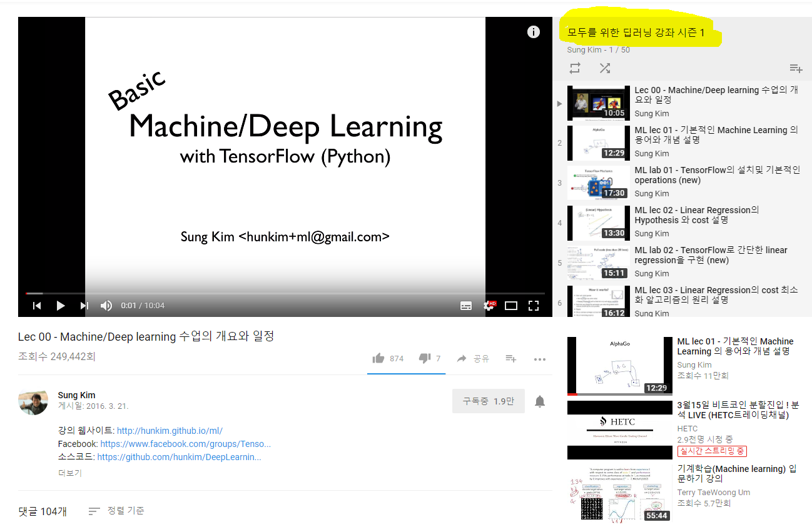Open recommended AlphaGo thumbnail ML lec 01
Screen dimensions: 812x527
[x=620, y=366]
